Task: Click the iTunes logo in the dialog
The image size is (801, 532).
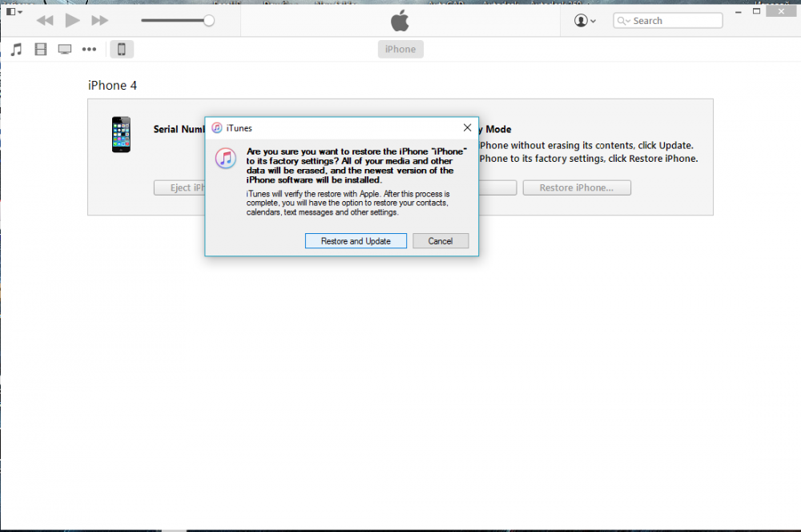Action: click(x=225, y=158)
